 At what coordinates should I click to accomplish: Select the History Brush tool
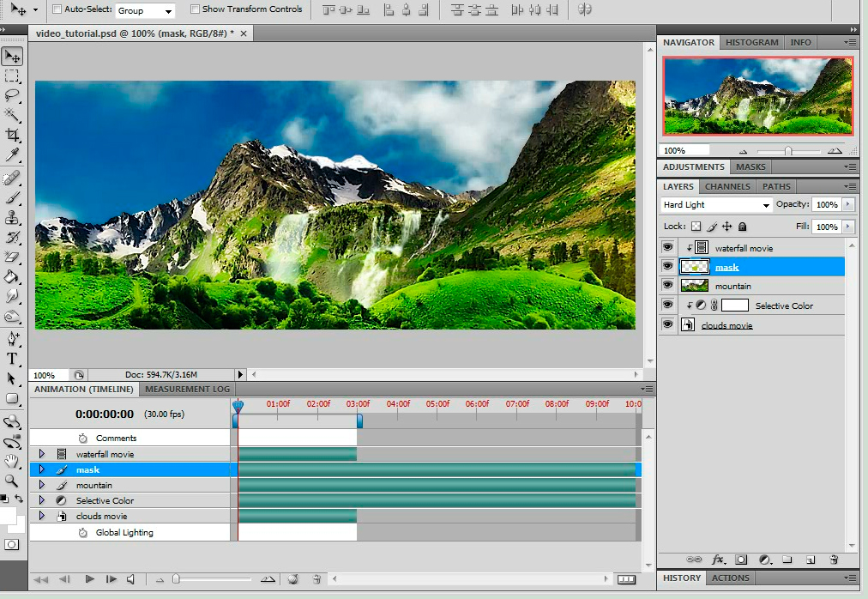(12, 237)
